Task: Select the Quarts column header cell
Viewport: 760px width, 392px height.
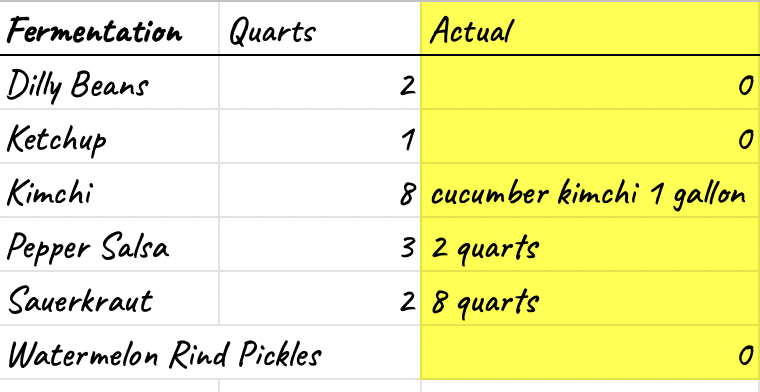Action: point(320,28)
